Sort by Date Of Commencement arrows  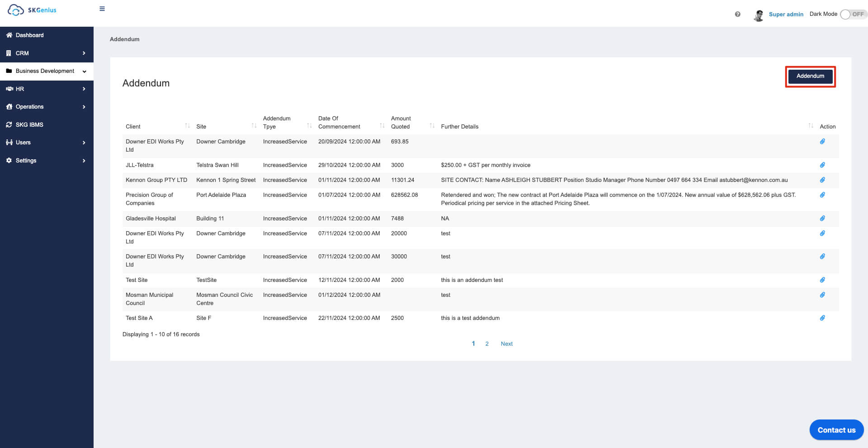[x=382, y=125]
